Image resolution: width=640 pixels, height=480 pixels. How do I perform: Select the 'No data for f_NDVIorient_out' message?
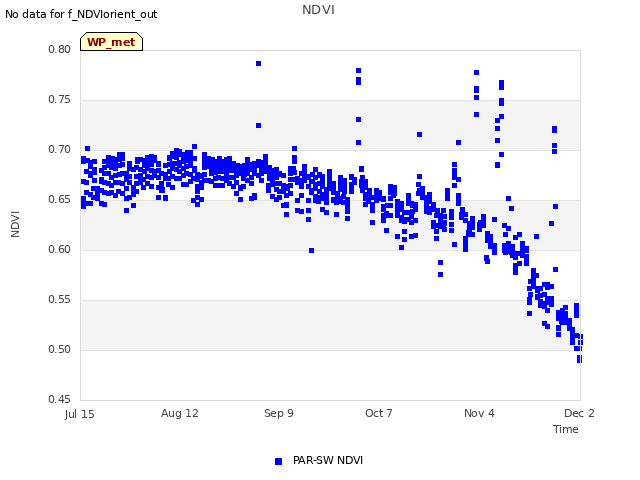[x=81, y=14]
